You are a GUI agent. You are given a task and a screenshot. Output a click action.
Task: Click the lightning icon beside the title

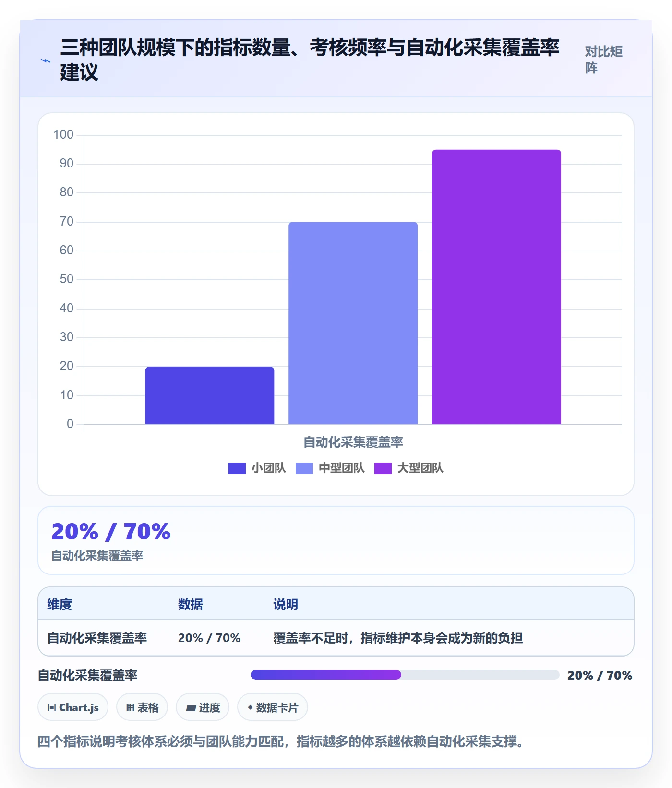click(x=46, y=60)
